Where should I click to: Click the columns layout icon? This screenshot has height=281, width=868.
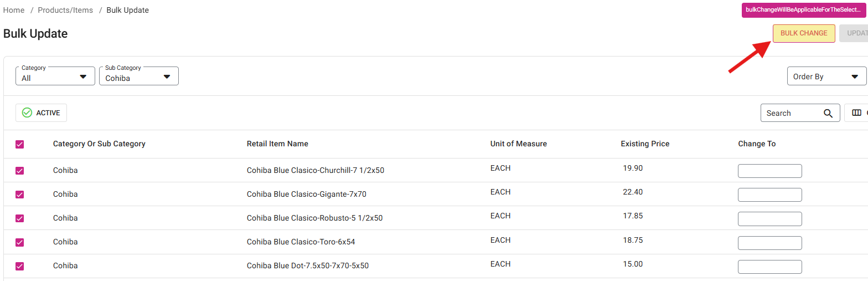click(856, 113)
